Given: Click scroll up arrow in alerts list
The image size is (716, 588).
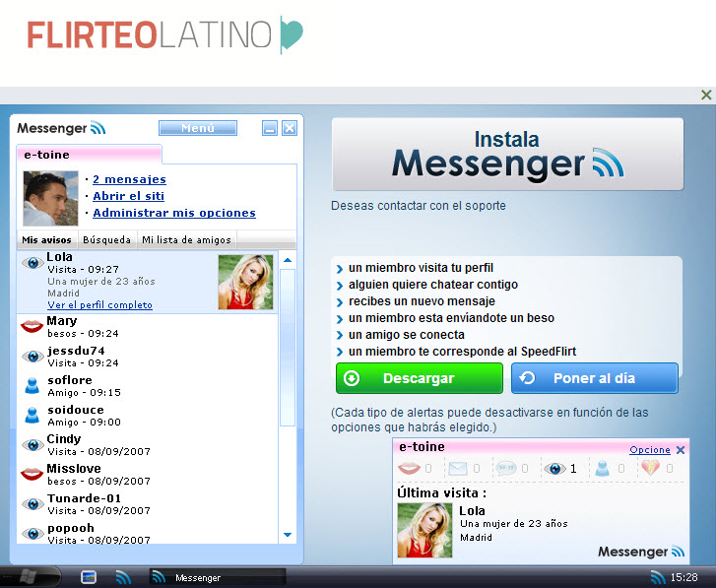Looking at the screenshot, I should click(x=288, y=260).
